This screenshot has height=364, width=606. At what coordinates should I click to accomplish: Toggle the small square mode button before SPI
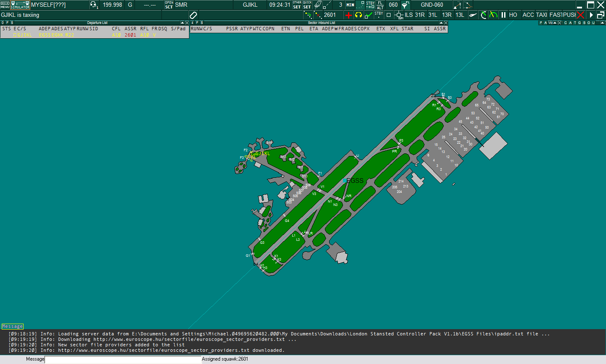click(389, 15)
